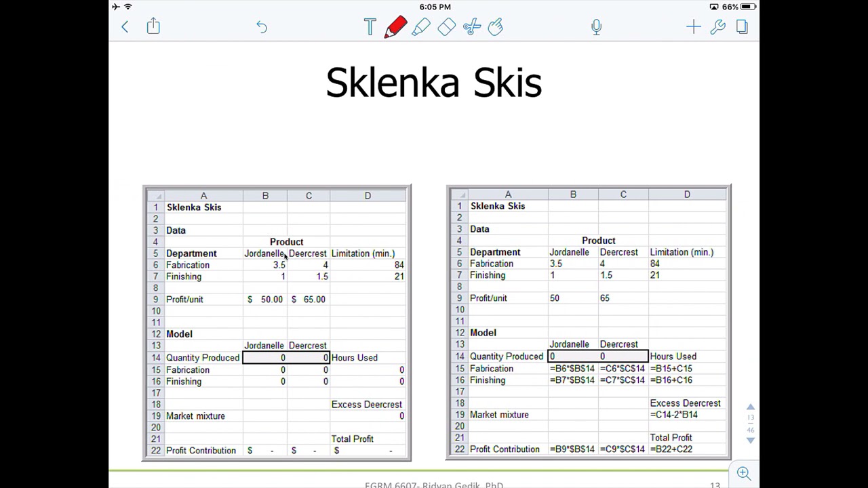
Task: Click left sheet Limitation (min.) header
Action: [x=363, y=253]
